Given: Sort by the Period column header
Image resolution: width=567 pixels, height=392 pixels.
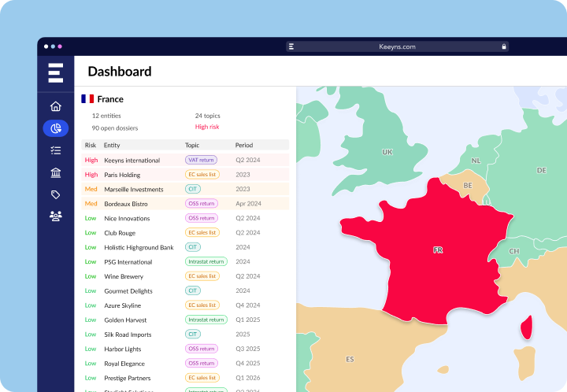Looking at the screenshot, I should point(244,145).
